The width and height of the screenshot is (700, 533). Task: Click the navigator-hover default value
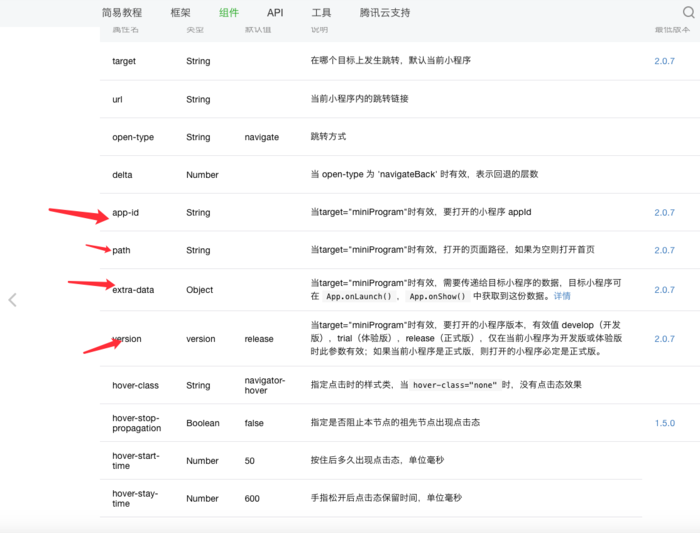265,386
